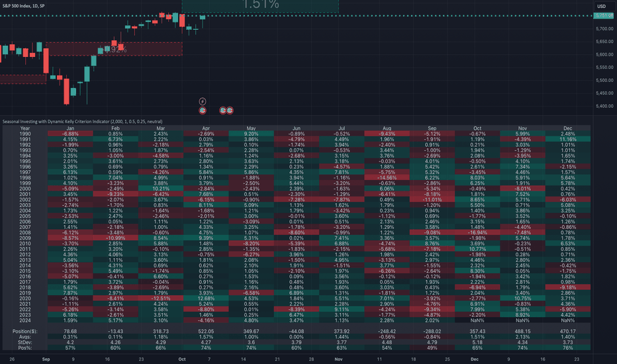Image resolution: width=617 pixels, height=364 pixels.
Task: Click the Apr column header
Action: [x=206, y=128]
